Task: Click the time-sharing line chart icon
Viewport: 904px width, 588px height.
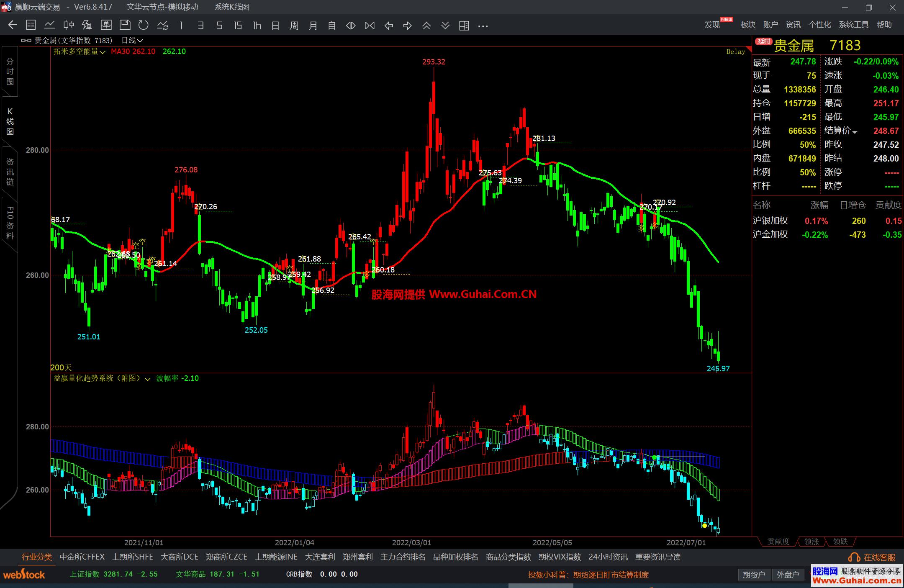Action: click(x=50, y=26)
